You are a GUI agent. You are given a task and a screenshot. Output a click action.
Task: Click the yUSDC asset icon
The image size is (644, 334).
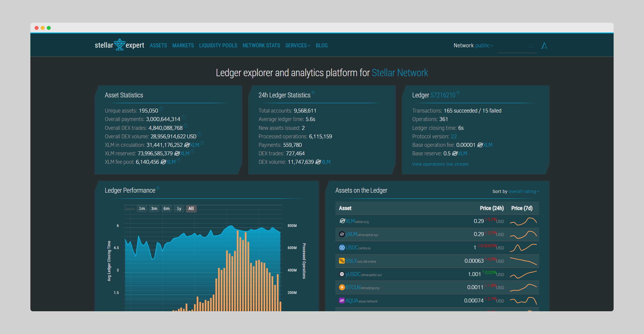[x=342, y=274]
